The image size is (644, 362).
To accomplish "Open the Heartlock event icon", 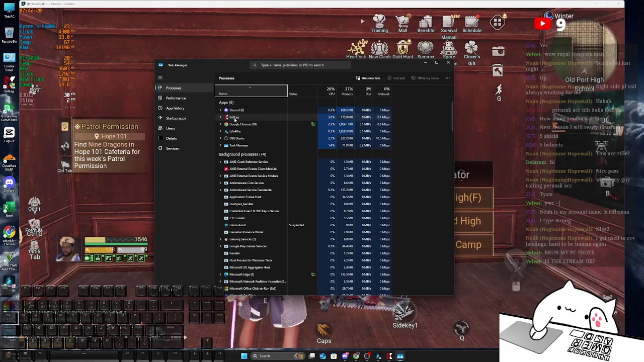I will point(356,50).
